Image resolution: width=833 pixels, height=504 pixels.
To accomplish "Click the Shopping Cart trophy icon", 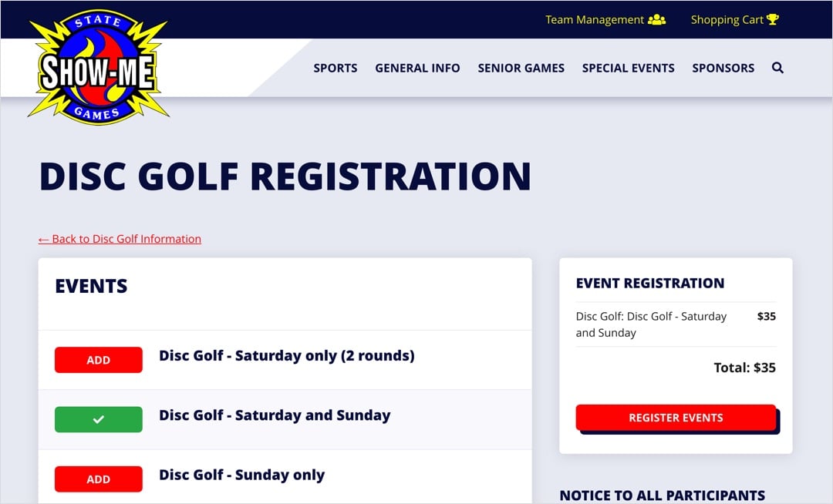I will (773, 20).
